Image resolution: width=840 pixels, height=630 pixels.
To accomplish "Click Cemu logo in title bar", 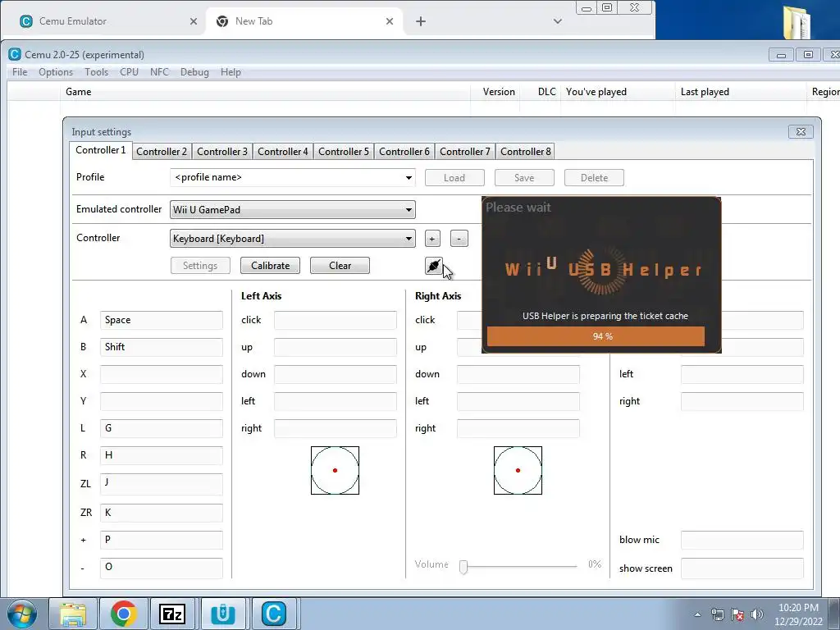I will pyautogui.click(x=15, y=54).
